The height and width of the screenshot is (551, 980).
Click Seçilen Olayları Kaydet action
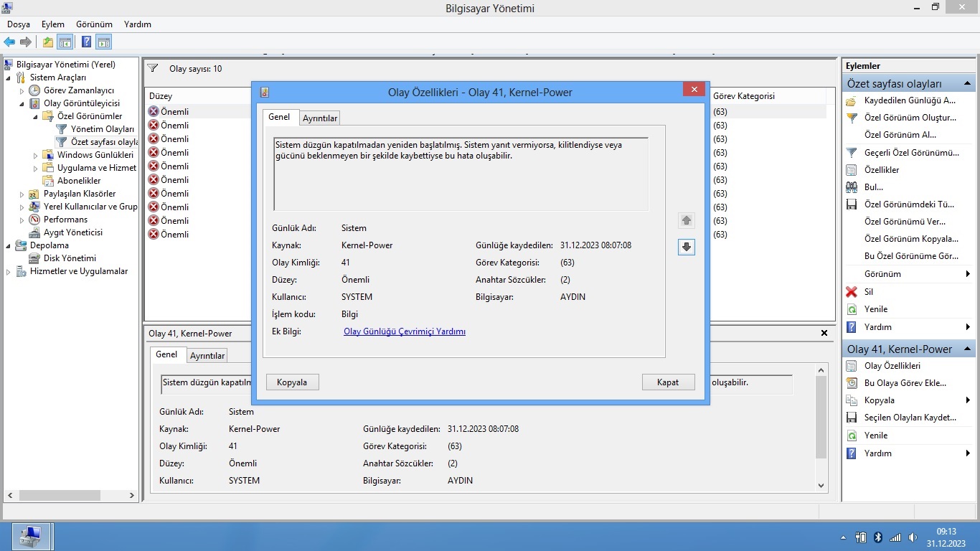click(x=910, y=418)
